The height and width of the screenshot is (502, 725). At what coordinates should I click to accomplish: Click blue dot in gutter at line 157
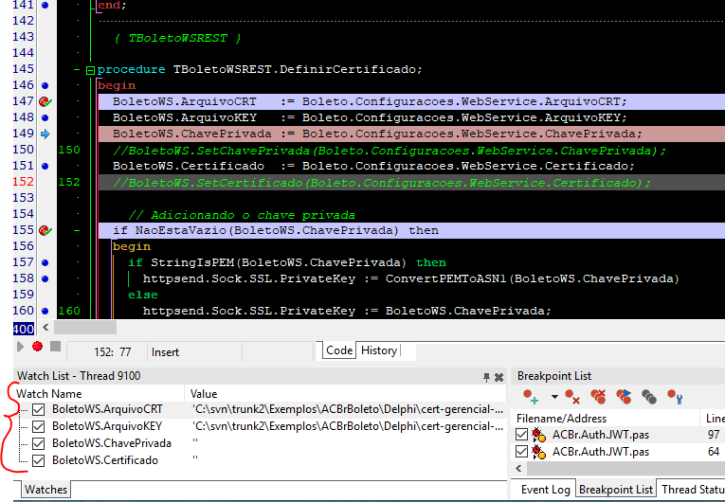click(x=45, y=263)
